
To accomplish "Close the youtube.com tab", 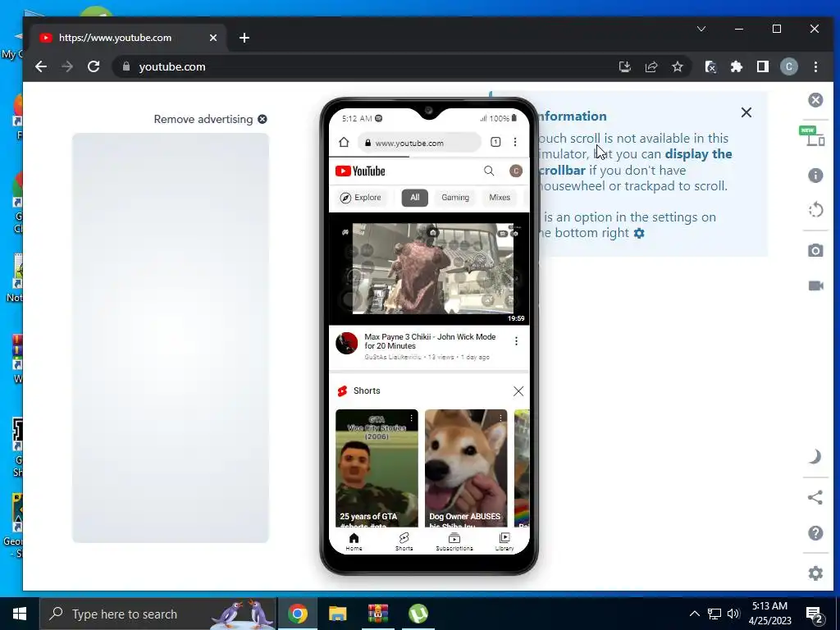I will pyautogui.click(x=212, y=38).
